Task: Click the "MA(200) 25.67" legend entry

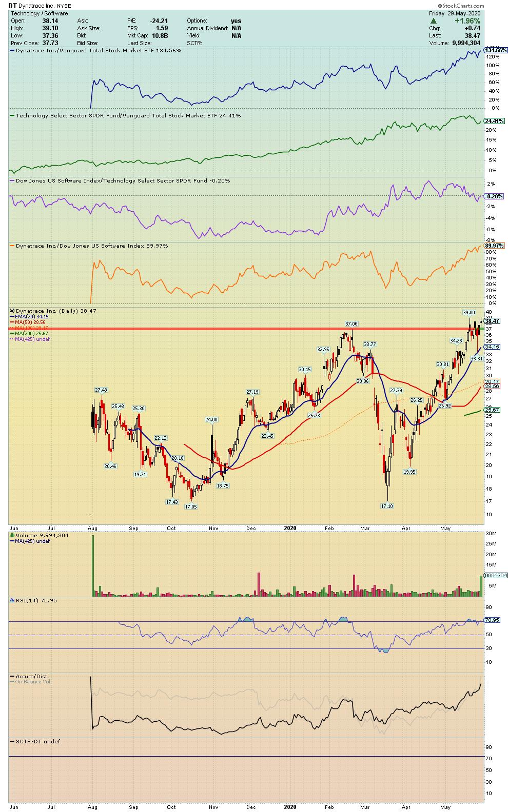Action: tap(28, 333)
